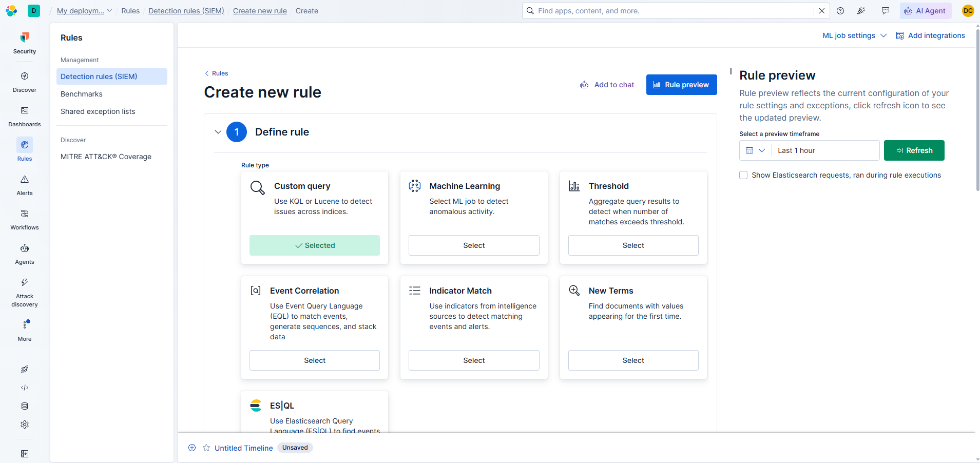
Task: Select Event Correlation rule type
Action: [x=315, y=360]
